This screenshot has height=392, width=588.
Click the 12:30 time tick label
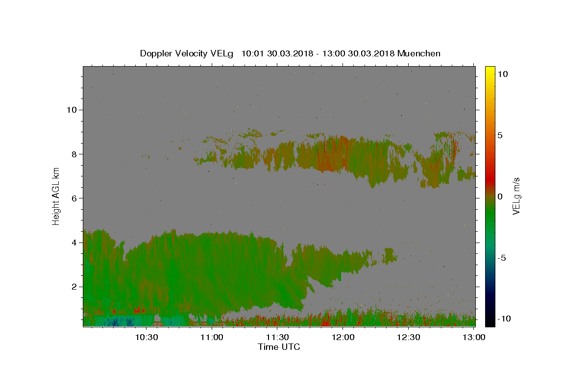409,337
